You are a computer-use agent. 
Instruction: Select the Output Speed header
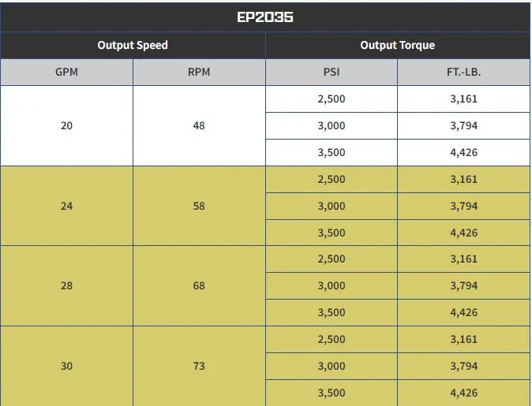pyautogui.click(x=133, y=45)
